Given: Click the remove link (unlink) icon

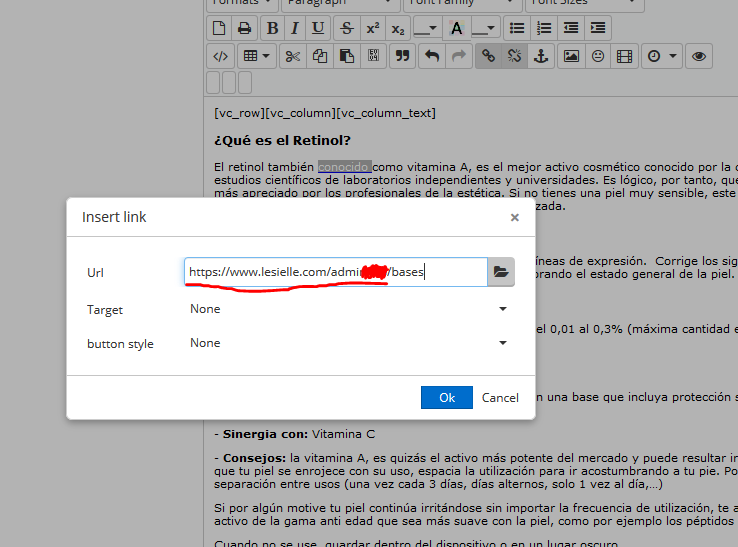Looking at the screenshot, I should coord(515,56).
